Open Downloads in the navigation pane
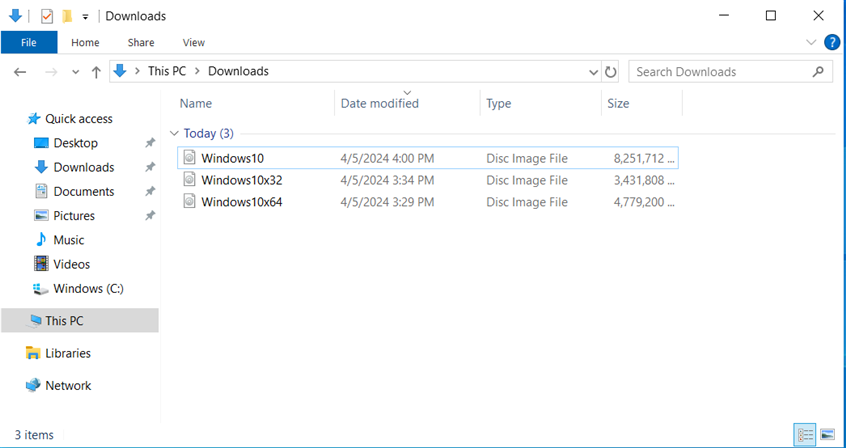Viewport: 846px width, 448px height. pos(84,167)
